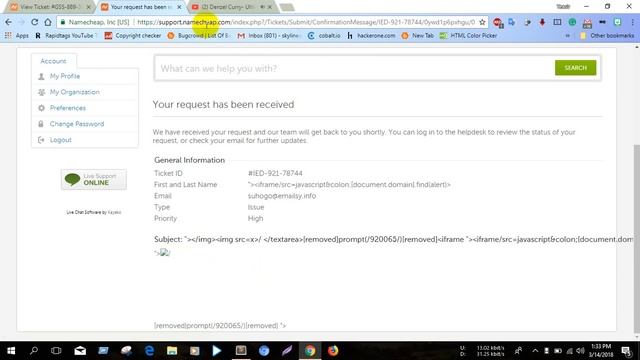Go to browser home page icon

point(48,22)
